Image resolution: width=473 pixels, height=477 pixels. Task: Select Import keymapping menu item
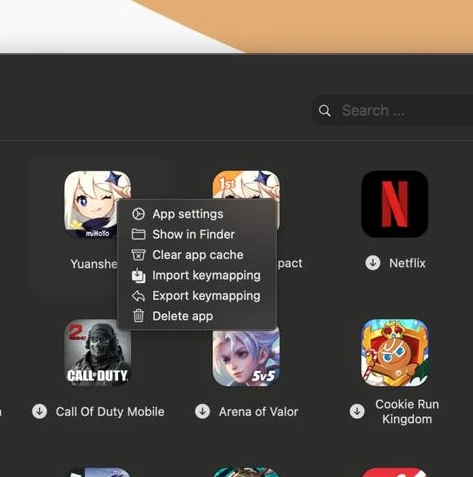(197, 275)
